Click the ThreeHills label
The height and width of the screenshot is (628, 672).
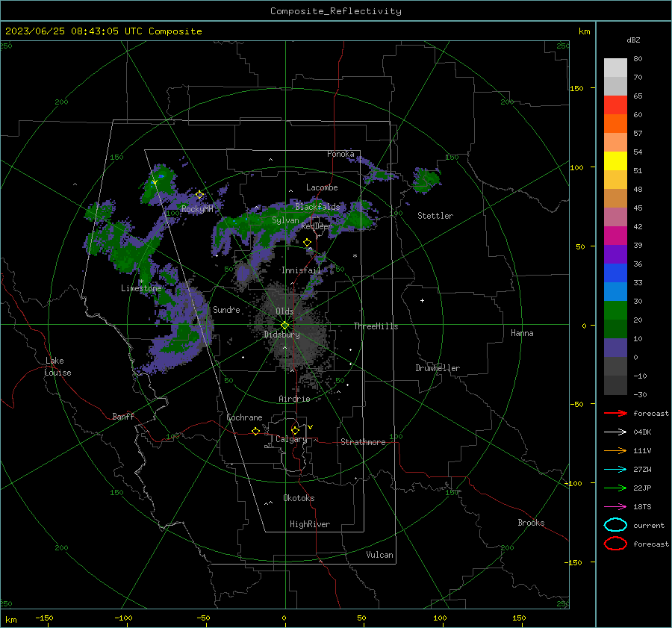[376, 326]
